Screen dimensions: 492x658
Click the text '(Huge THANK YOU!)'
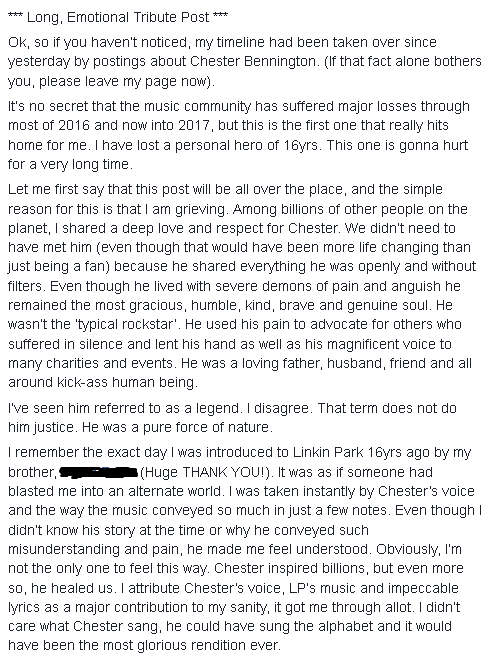pos(205,472)
